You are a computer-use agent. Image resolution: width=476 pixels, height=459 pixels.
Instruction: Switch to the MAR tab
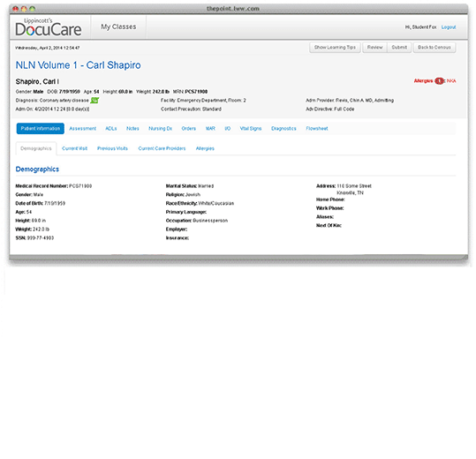tap(210, 129)
